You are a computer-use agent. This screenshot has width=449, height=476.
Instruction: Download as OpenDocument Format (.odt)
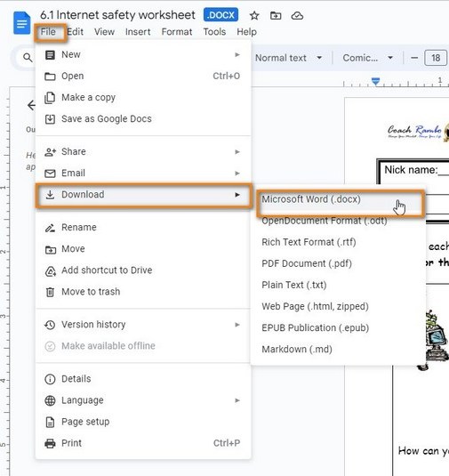click(338, 221)
